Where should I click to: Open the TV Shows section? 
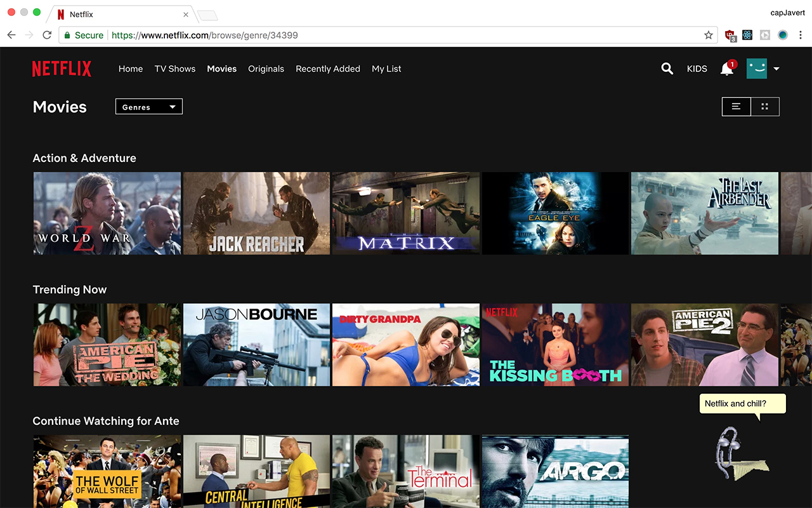coord(175,69)
